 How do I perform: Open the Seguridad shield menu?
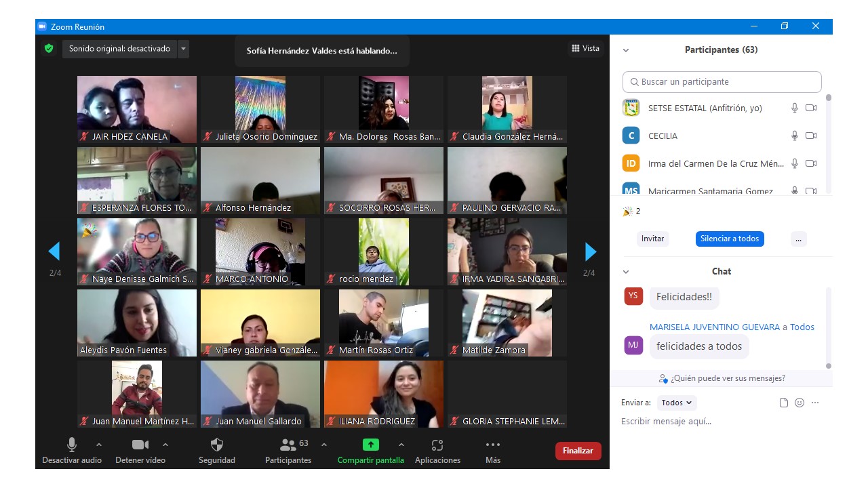pyautogui.click(x=217, y=451)
